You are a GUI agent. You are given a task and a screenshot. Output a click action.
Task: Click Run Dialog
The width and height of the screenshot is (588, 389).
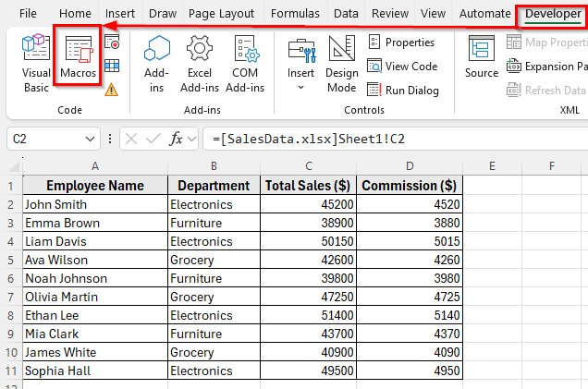(x=403, y=91)
